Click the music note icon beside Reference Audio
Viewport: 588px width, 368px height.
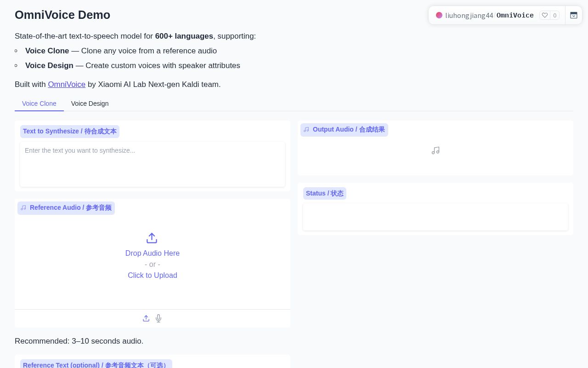pyautogui.click(x=23, y=208)
